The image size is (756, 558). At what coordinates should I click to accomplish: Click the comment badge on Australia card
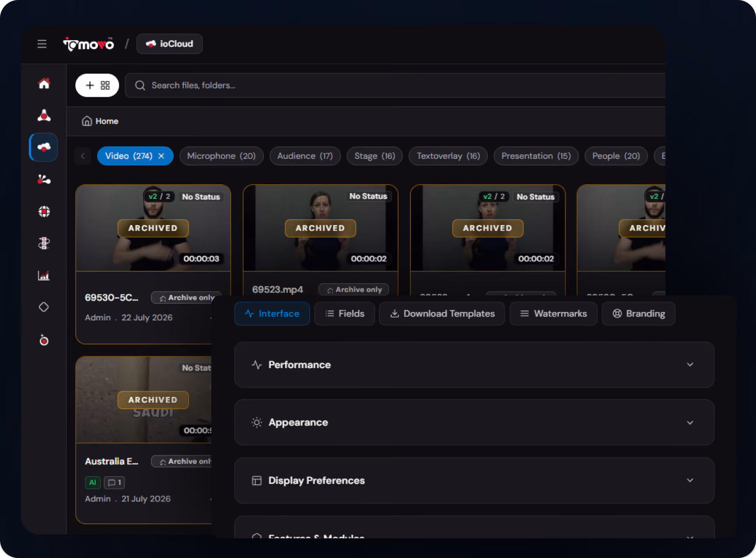tap(115, 482)
